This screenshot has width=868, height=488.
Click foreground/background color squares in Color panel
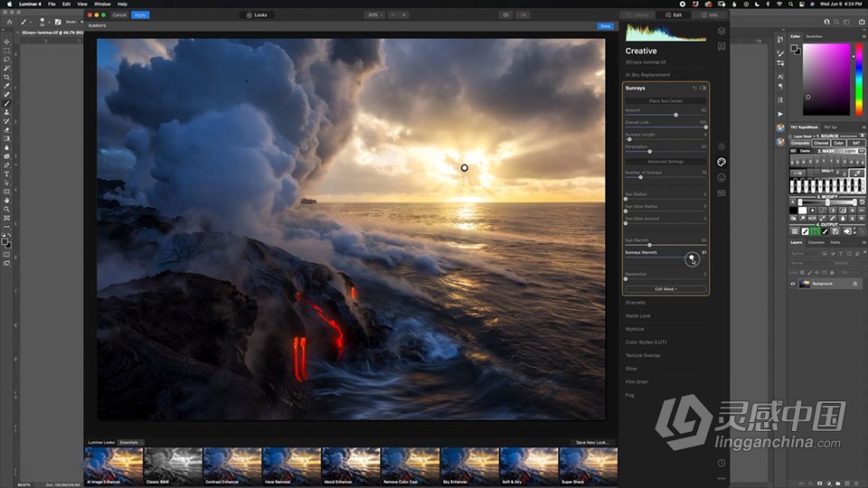pos(796,50)
